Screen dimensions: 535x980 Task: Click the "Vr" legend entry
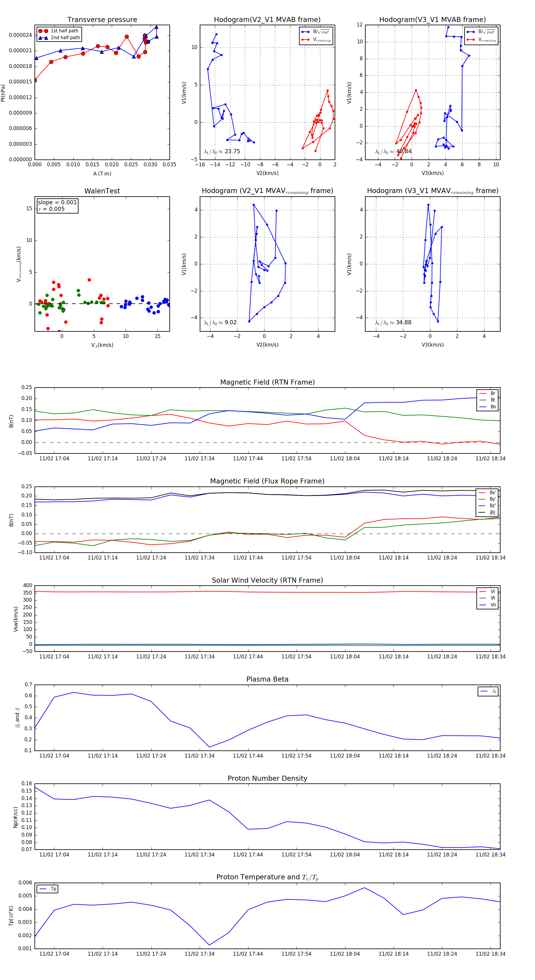pyautogui.click(x=487, y=592)
